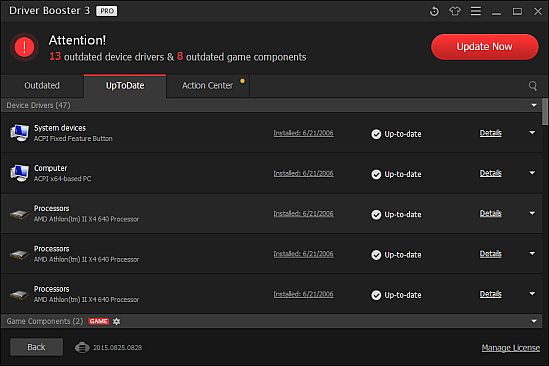Open Details for Computer ACPI x64-based PC

point(491,173)
